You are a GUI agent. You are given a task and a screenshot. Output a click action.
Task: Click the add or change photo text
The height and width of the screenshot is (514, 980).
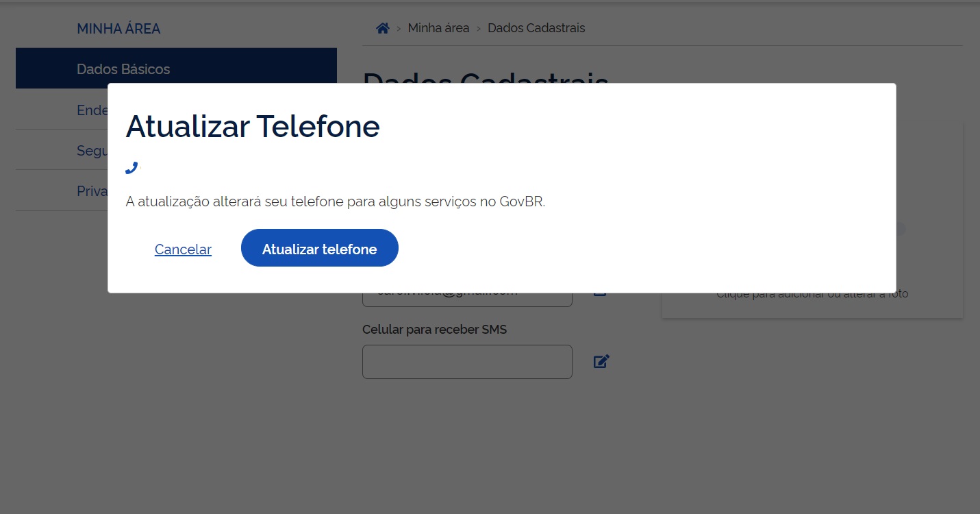812,295
